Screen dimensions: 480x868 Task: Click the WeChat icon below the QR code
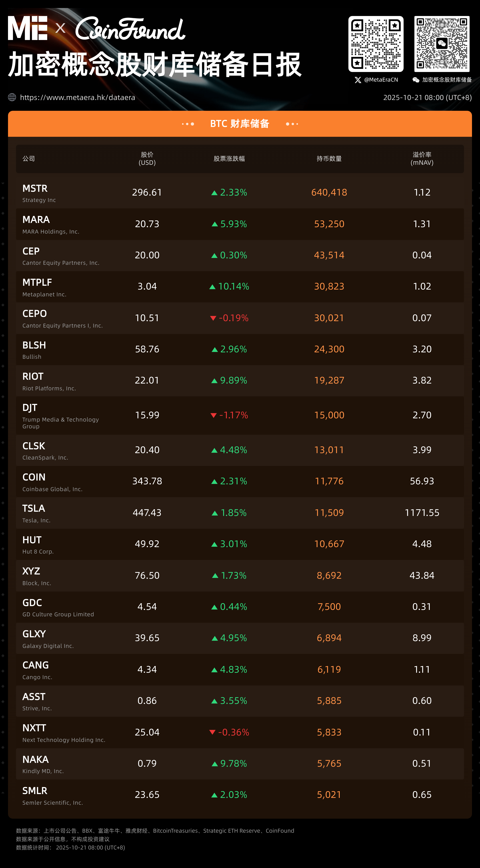pos(416,80)
